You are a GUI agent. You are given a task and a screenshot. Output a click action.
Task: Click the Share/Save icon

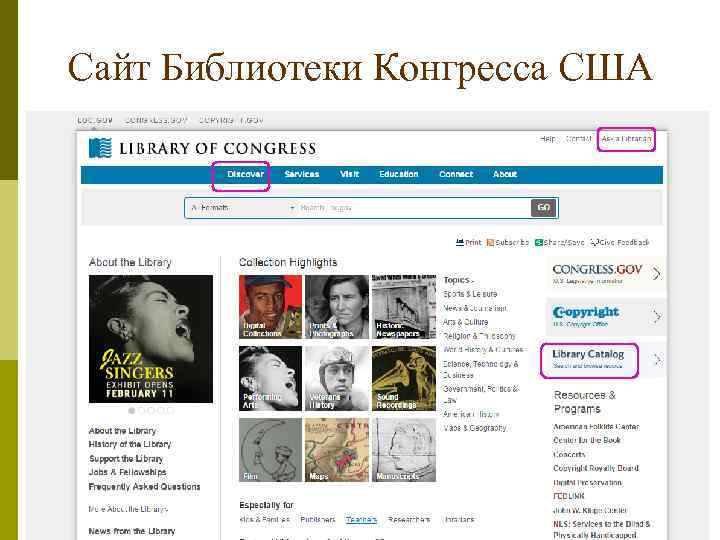[539, 242]
